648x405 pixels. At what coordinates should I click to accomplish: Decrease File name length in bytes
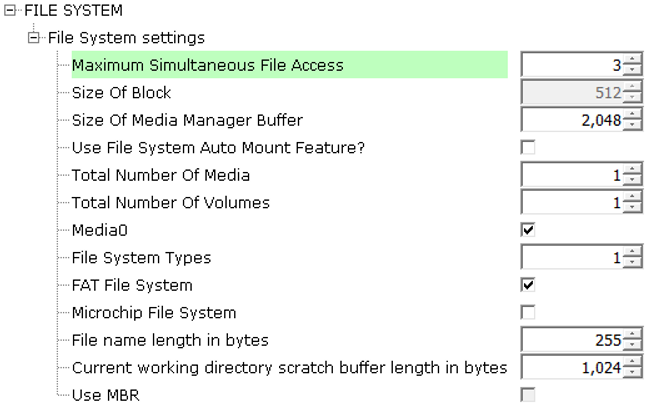[x=632, y=345]
